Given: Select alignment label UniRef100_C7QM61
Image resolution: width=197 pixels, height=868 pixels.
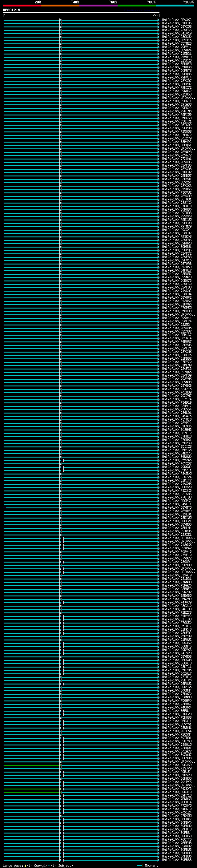Looking at the screenshot, I should pyautogui.click(x=177, y=440).
